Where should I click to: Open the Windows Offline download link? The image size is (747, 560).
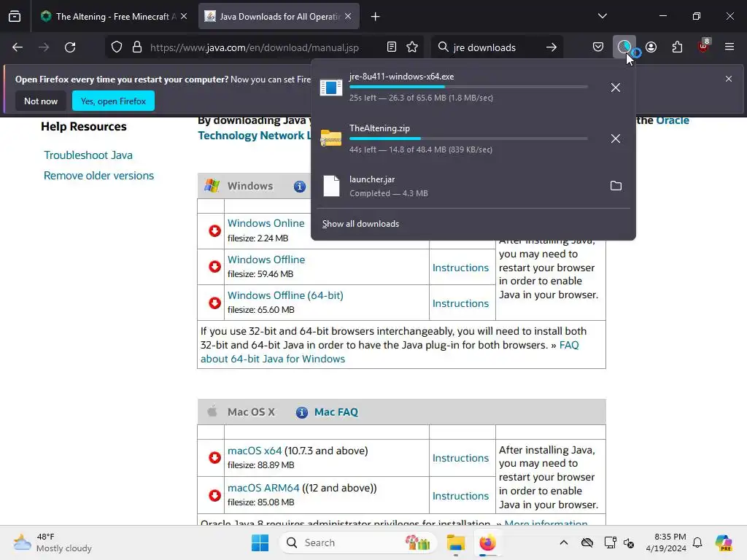click(266, 260)
